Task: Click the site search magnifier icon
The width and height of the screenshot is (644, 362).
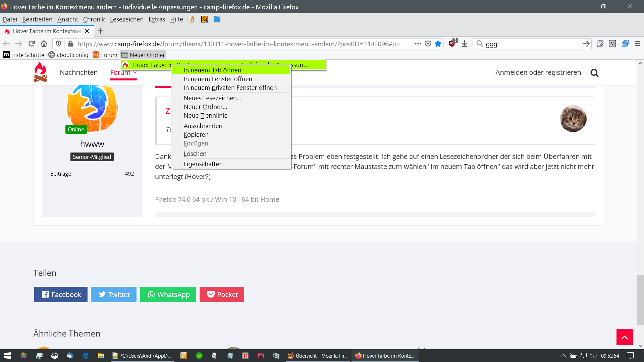Action: [594, 73]
